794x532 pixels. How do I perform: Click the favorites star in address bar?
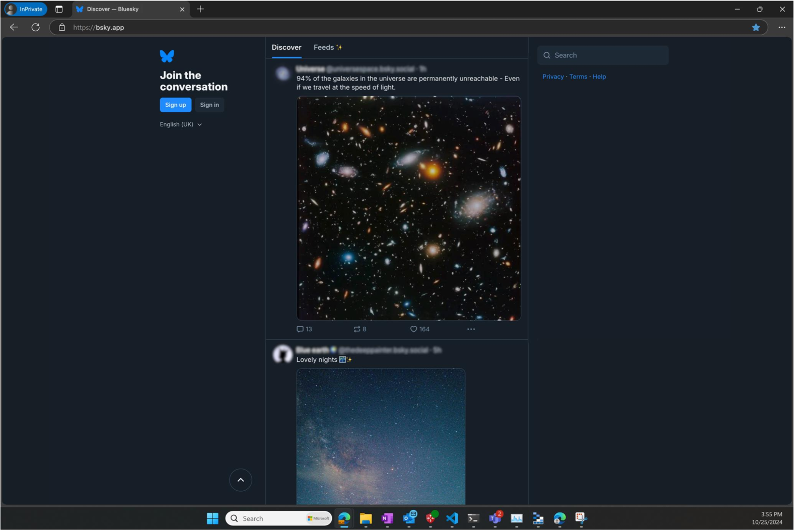pyautogui.click(x=756, y=27)
